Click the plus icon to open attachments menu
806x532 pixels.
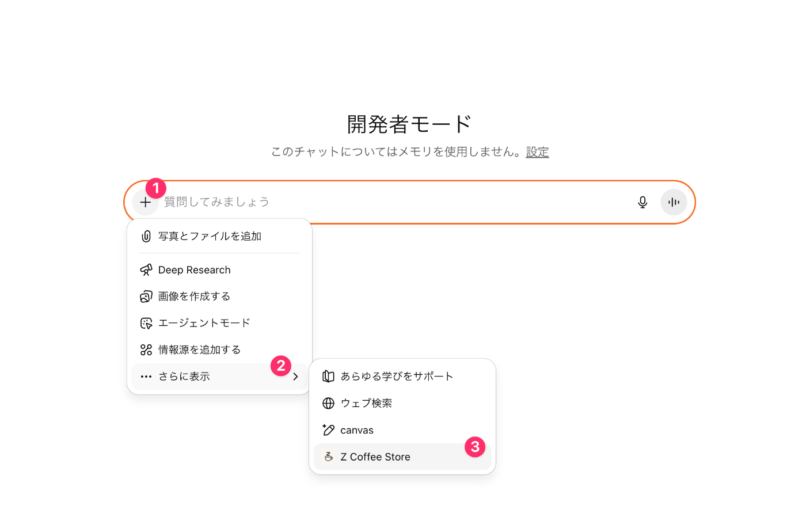click(x=145, y=202)
